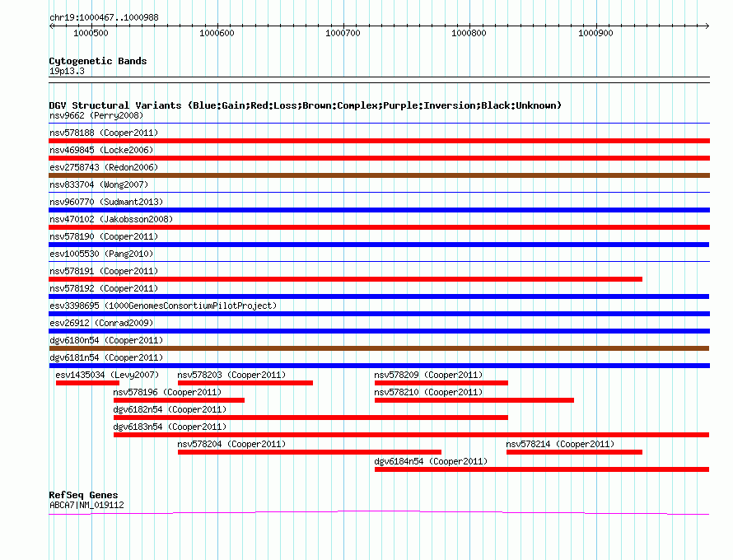This screenshot has width=733, height=560.
Task: Select the nsv578188 (Cooper2011) red bar
Action: point(379,141)
